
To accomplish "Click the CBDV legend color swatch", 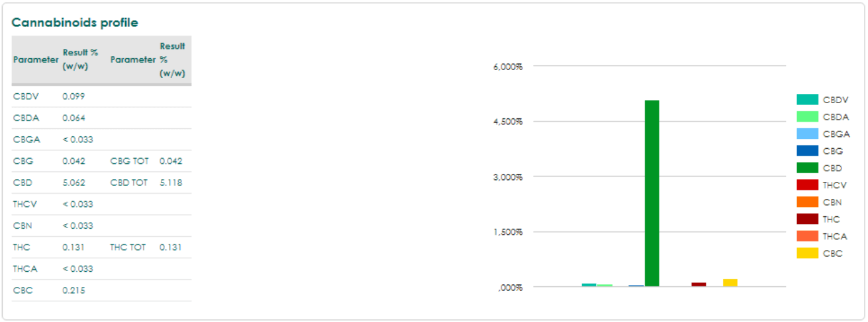I will coord(807,100).
